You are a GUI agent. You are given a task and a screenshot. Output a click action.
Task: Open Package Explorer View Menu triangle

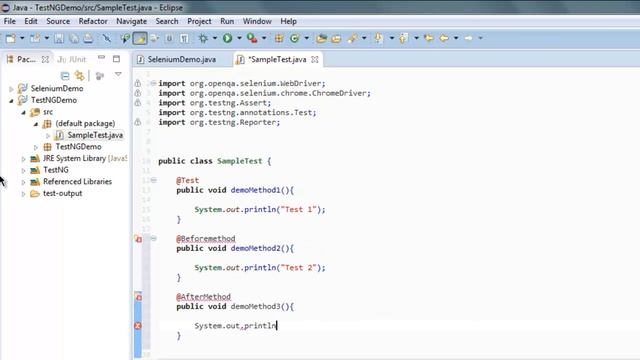click(118, 74)
